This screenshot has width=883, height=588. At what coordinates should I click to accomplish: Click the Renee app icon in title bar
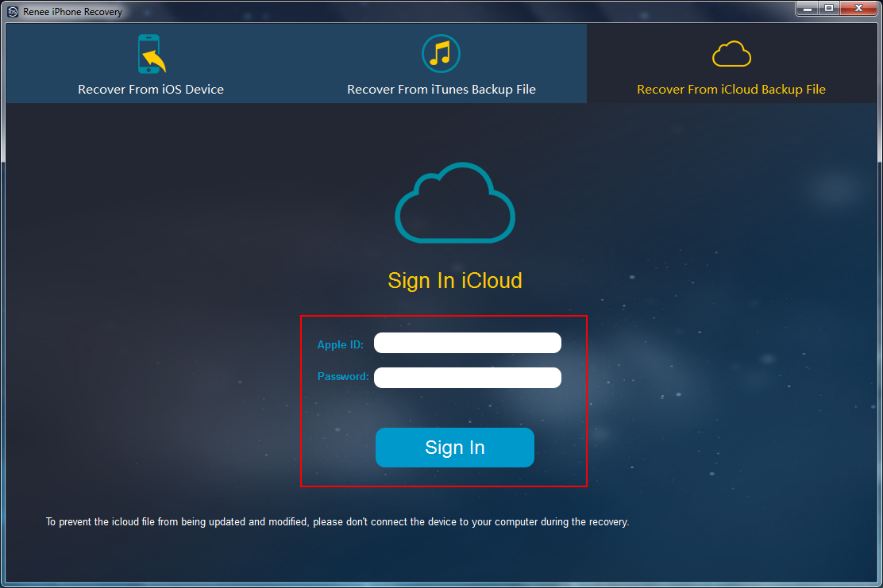point(13,12)
